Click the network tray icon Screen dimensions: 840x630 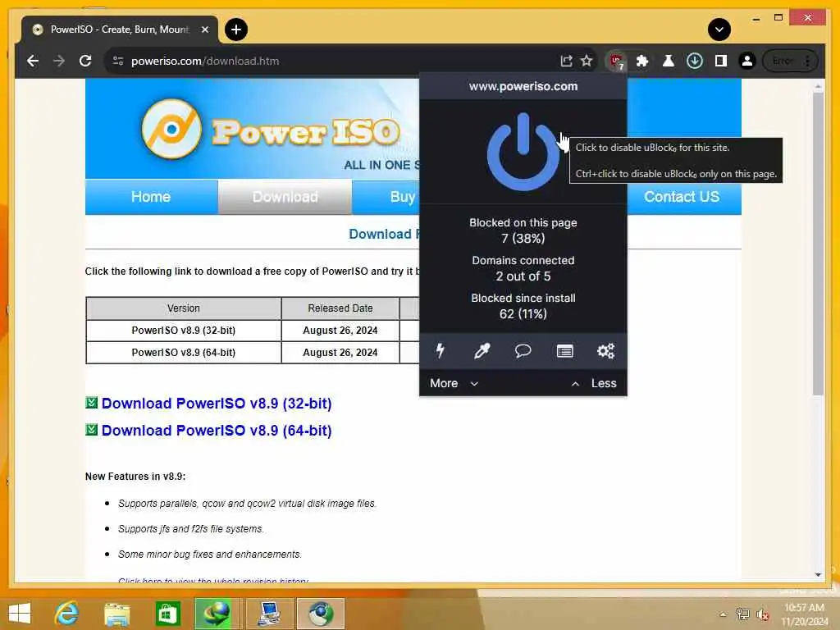[x=742, y=614]
